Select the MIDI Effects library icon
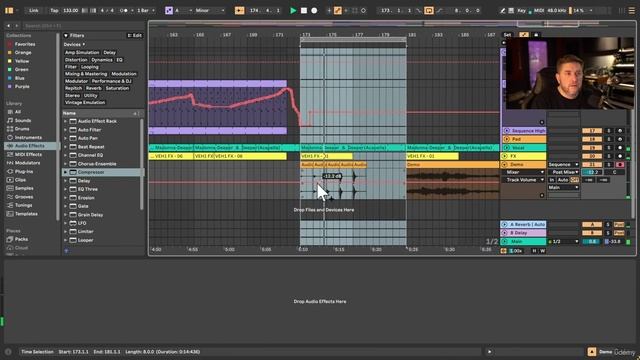 (x=10, y=154)
